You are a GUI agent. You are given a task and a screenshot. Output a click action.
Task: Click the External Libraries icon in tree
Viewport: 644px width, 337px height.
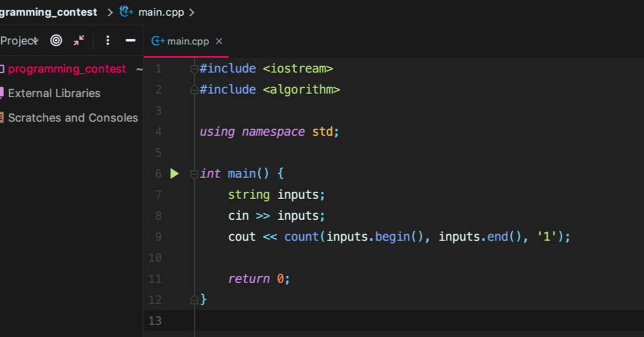pyautogui.click(x=2, y=93)
